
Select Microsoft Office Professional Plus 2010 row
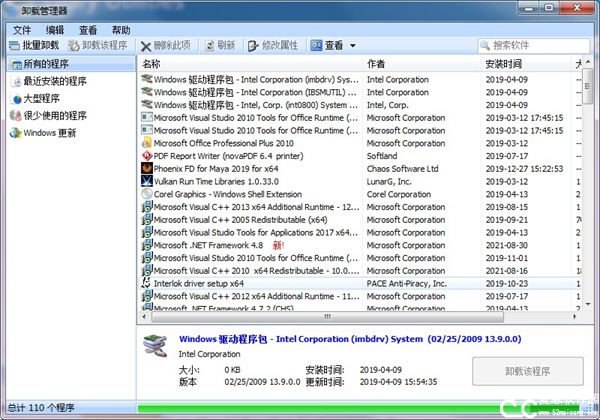360,143
